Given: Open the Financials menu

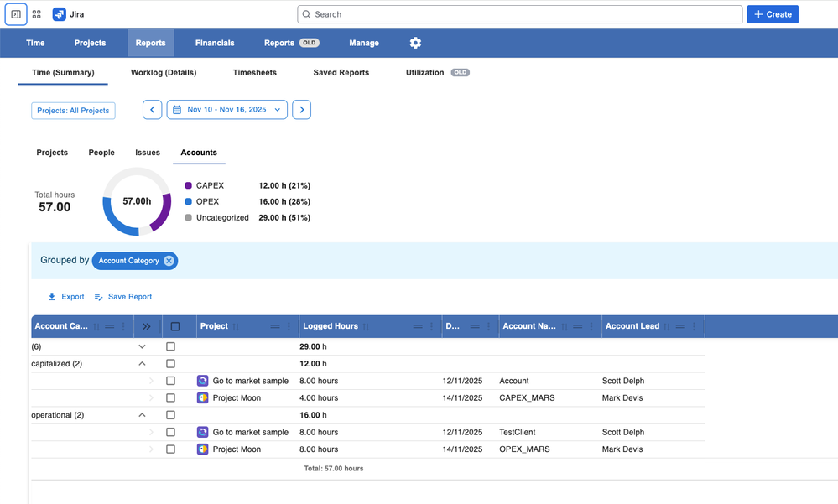Looking at the screenshot, I should coord(215,43).
